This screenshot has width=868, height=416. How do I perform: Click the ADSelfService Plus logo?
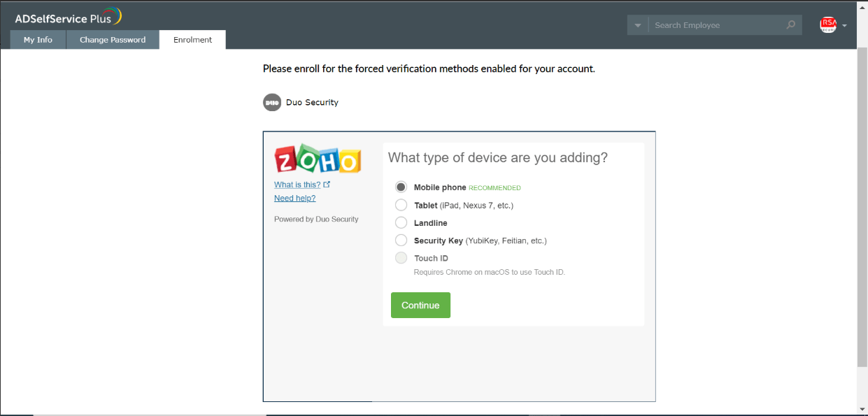[x=68, y=17]
